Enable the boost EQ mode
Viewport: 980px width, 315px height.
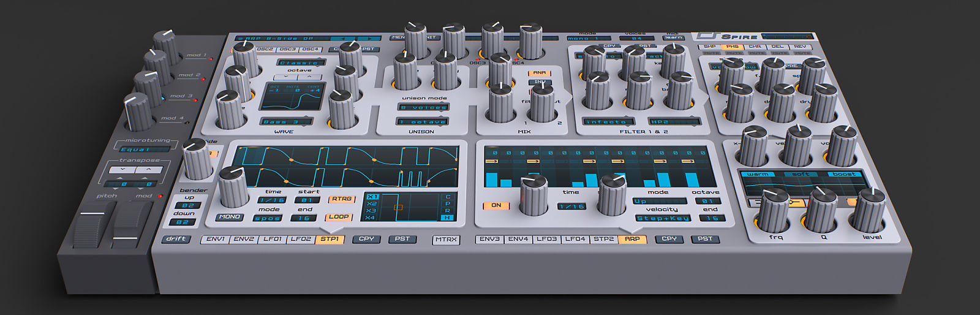844,175
